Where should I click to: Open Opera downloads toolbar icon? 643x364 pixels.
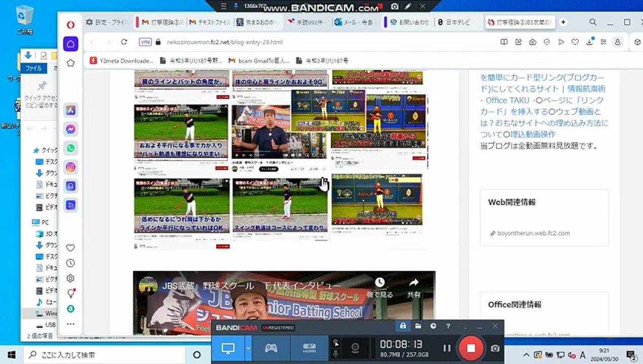click(589, 42)
